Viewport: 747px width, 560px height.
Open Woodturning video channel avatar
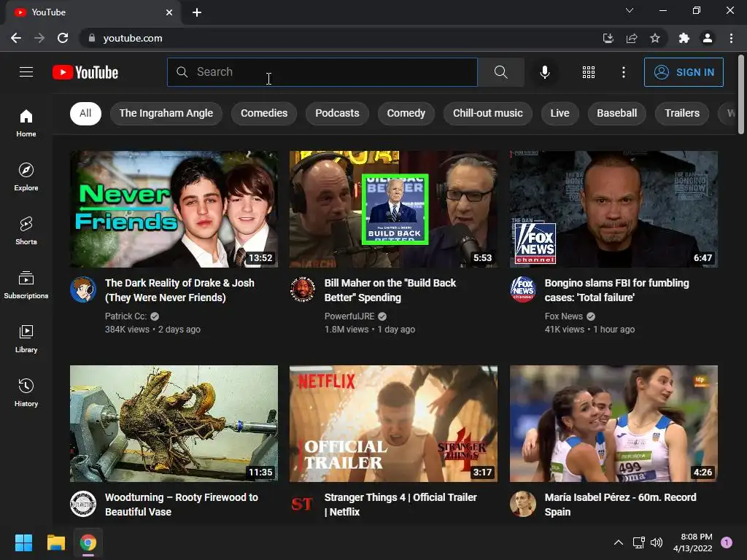(83, 503)
